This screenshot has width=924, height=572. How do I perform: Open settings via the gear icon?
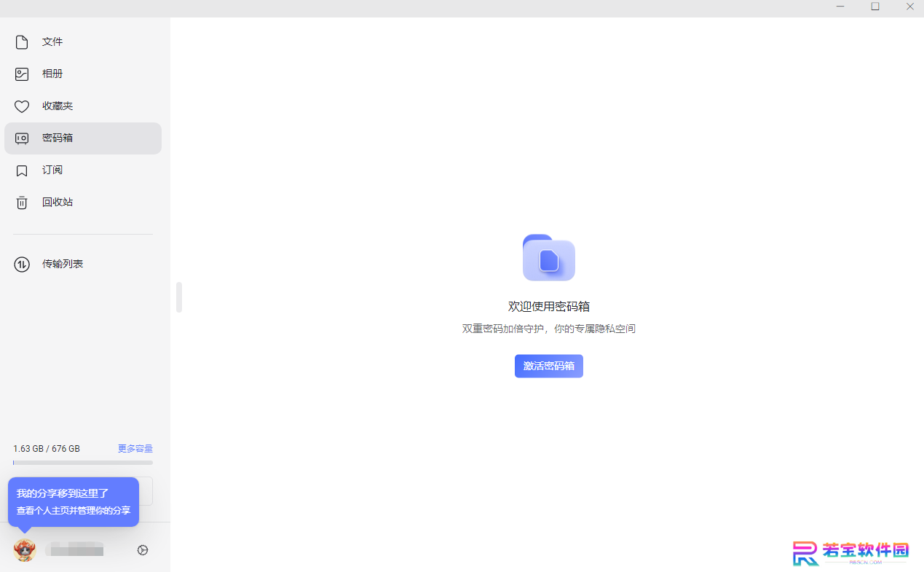[143, 550]
